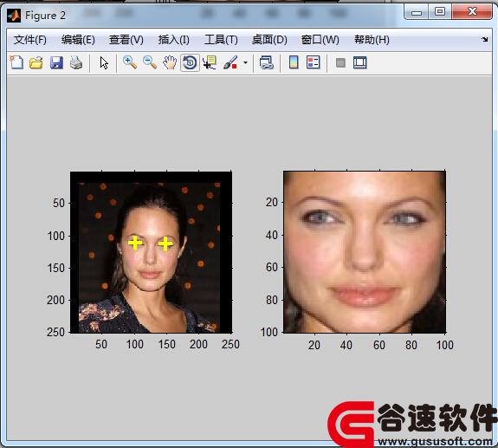Image resolution: width=498 pixels, height=448 pixels.
Task: Open the 工具(T) menu
Action: pyautogui.click(x=221, y=40)
